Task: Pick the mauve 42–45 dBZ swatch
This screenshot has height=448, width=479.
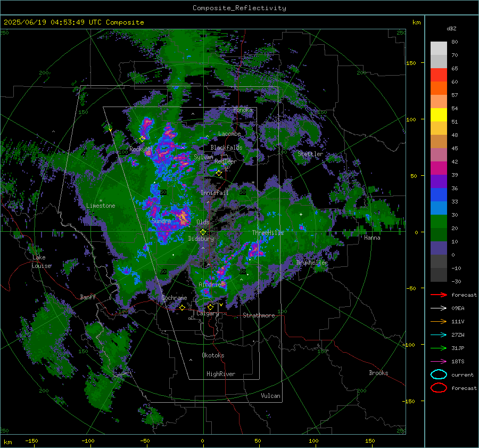Action: point(439,155)
